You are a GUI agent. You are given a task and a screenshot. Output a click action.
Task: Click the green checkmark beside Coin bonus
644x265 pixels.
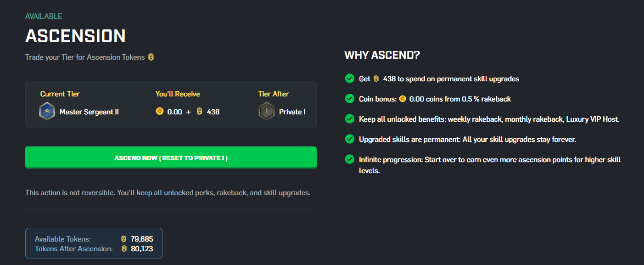[x=350, y=99]
